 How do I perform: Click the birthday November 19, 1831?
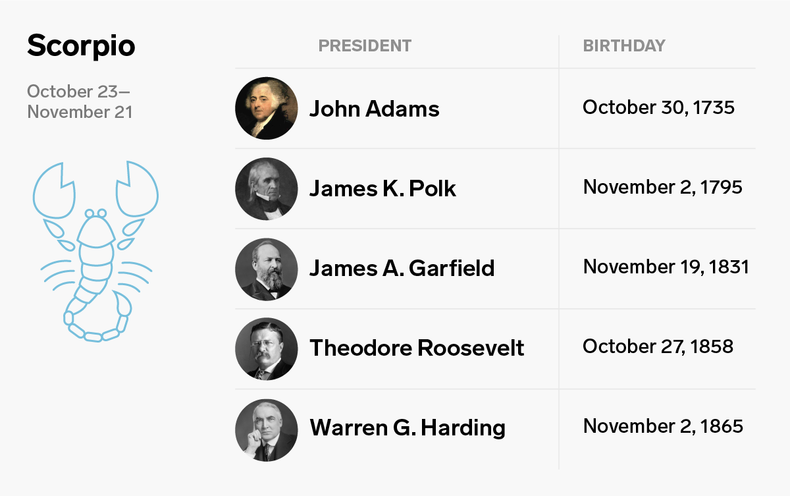tap(666, 267)
